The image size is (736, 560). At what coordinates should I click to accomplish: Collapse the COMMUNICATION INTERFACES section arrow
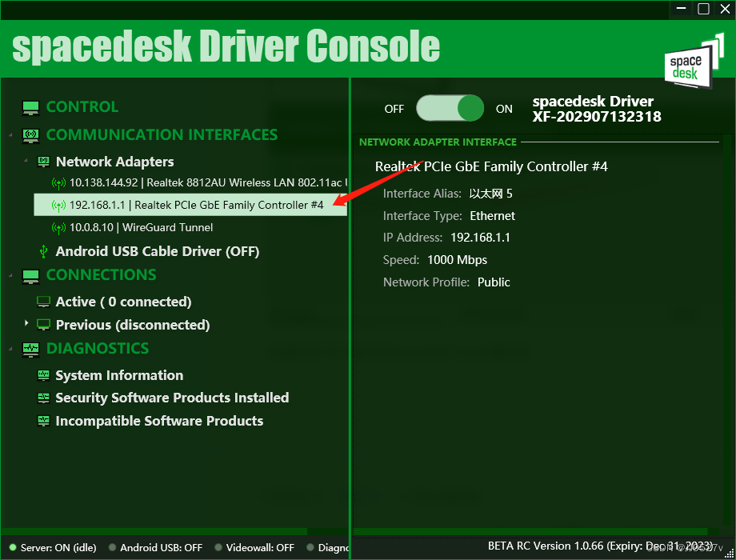[x=10, y=136]
